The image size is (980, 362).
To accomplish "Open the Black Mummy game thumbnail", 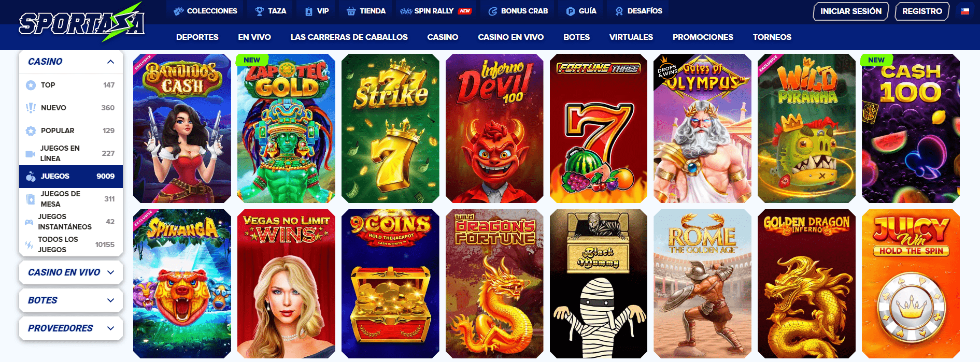I will pos(598,284).
